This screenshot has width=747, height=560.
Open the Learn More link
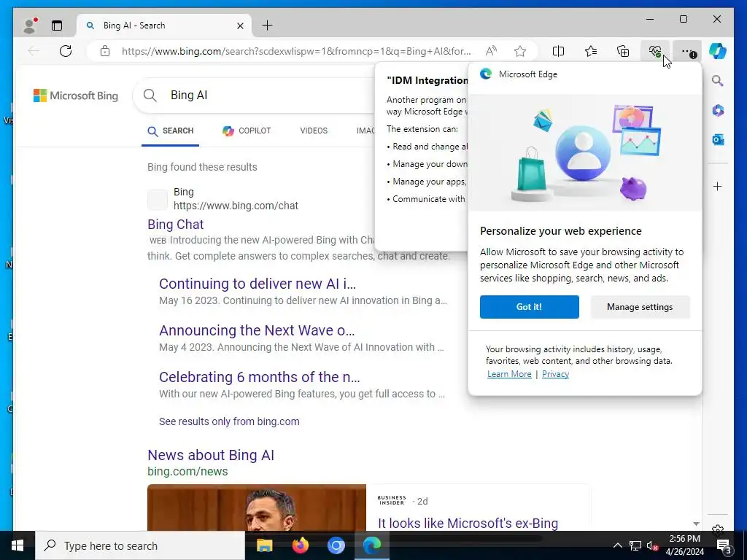(x=509, y=374)
